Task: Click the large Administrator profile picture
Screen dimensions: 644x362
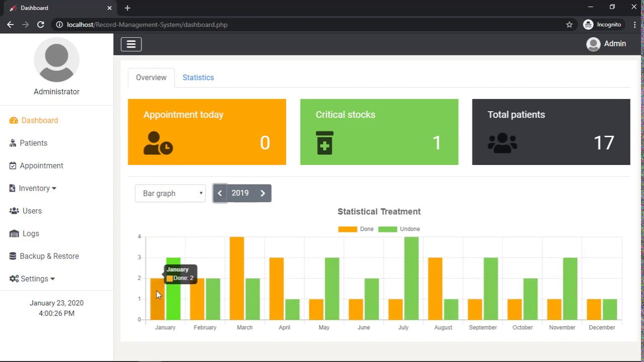Action: (x=56, y=60)
